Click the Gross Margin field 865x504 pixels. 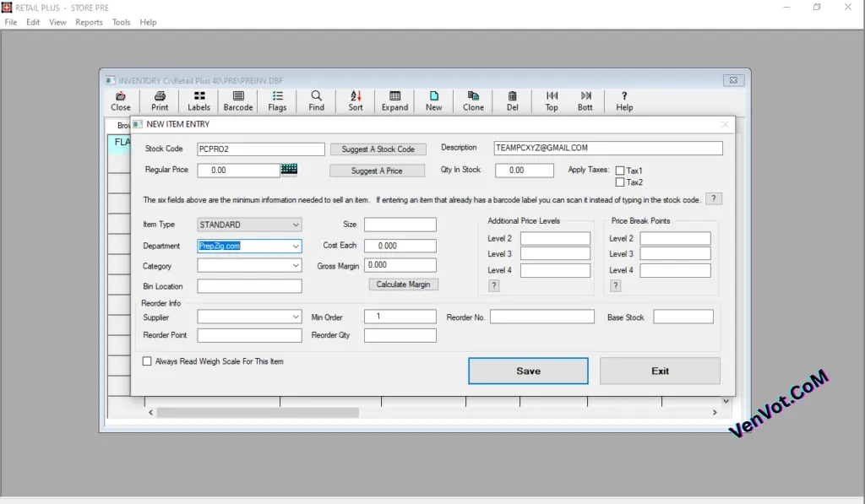[x=400, y=265]
